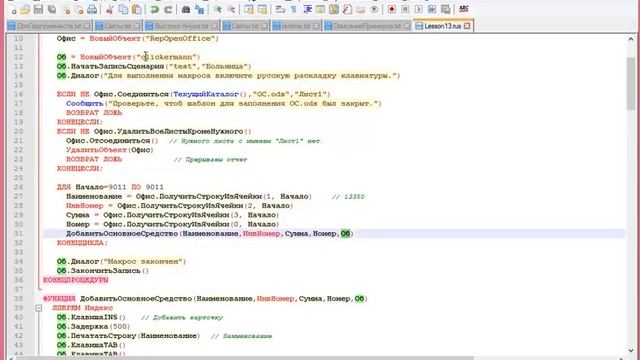Toggle synchronized horizontal scrolling
This screenshot has width=640, height=360.
point(262,9)
